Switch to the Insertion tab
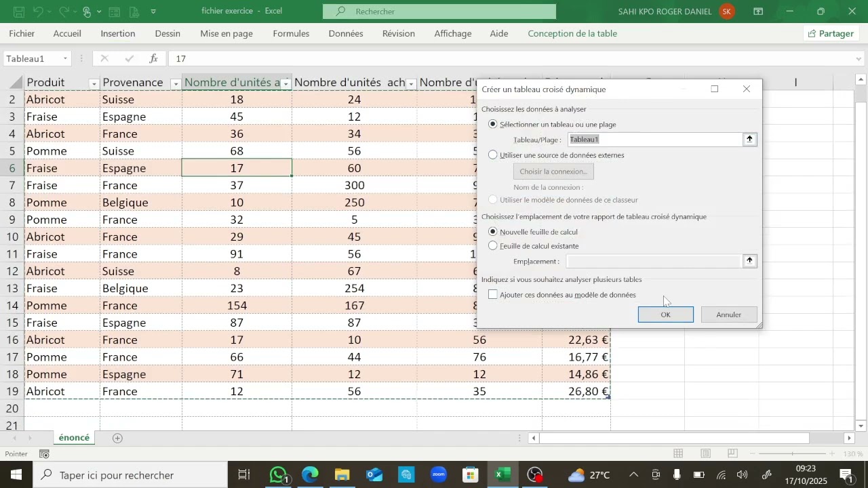 pos(118,33)
